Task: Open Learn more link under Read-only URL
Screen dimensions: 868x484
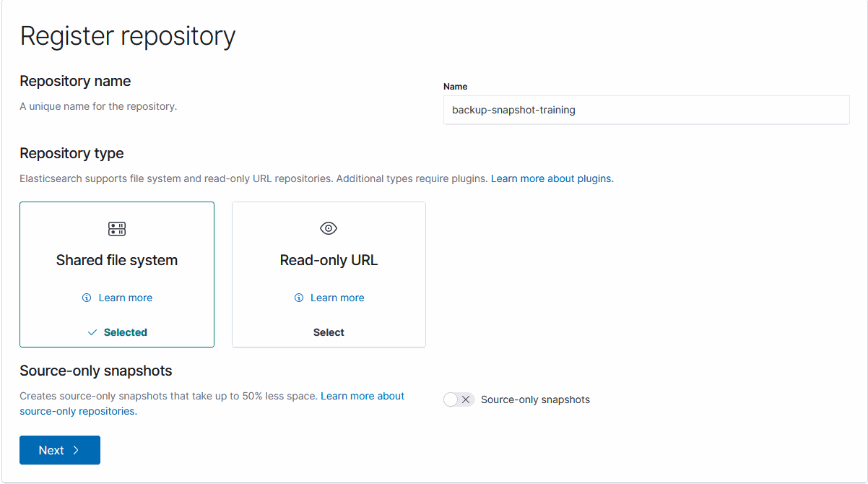Action: (x=337, y=298)
